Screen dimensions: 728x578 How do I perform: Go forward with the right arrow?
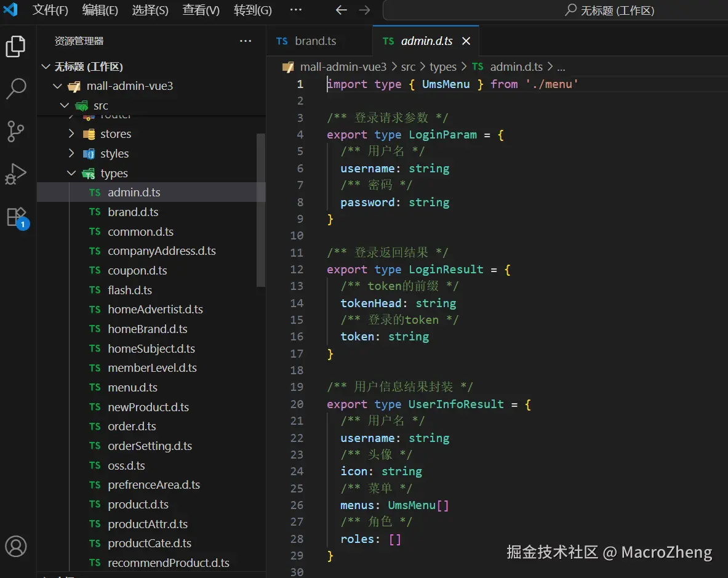click(364, 10)
